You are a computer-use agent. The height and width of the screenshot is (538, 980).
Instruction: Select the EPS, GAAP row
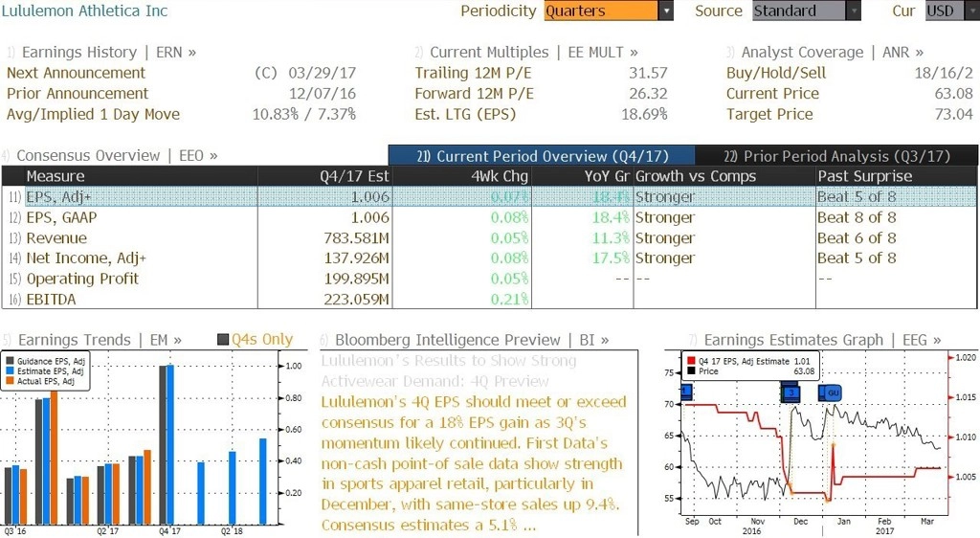tap(489, 217)
